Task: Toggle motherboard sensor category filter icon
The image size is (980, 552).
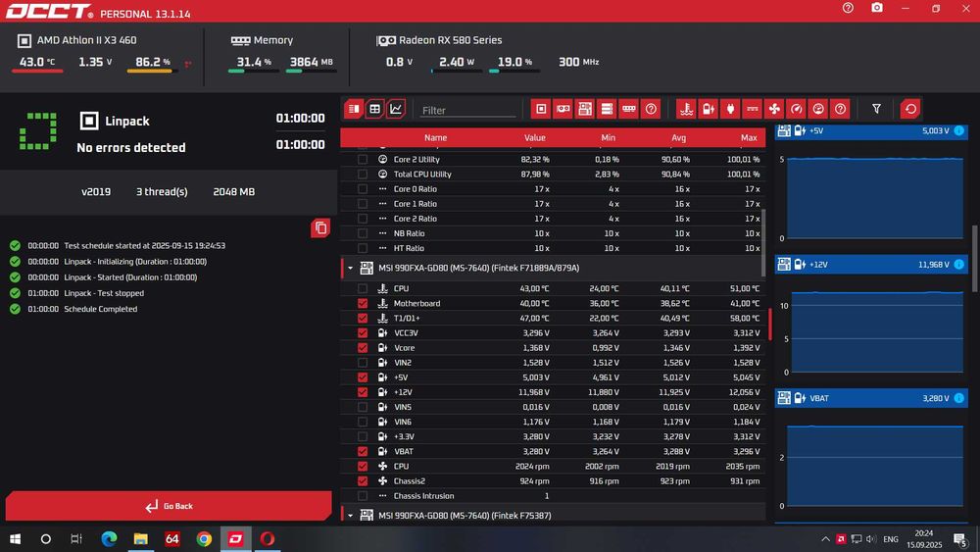Action: [x=585, y=109]
